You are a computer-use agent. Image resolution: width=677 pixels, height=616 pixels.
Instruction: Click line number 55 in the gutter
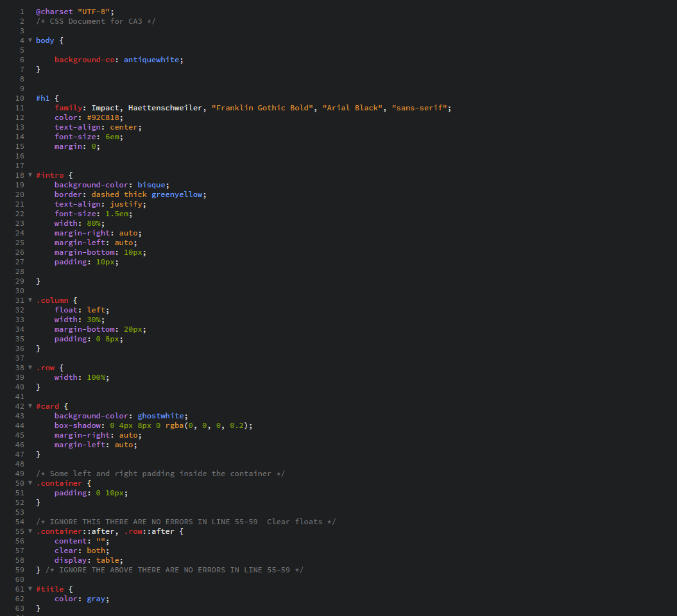[x=19, y=531]
